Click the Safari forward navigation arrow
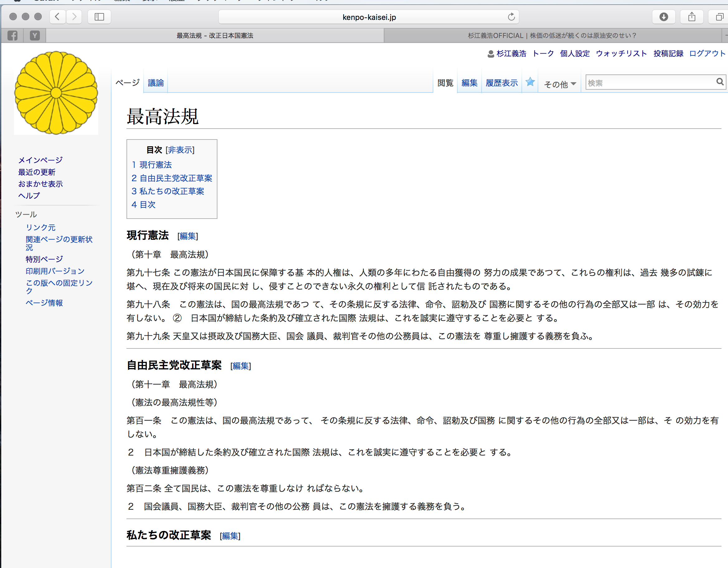The image size is (728, 568). pyautogui.click(x=74, y=17)
